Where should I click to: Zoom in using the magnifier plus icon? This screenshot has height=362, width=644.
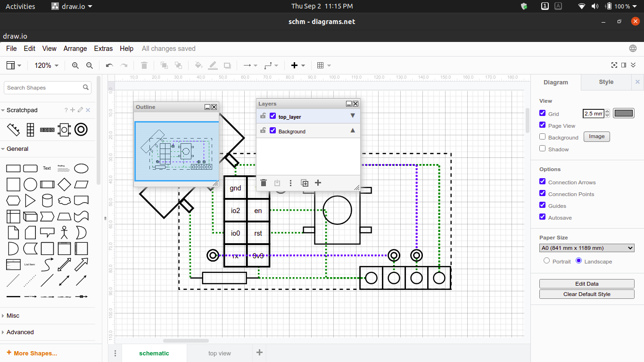(x=75, y=66)
